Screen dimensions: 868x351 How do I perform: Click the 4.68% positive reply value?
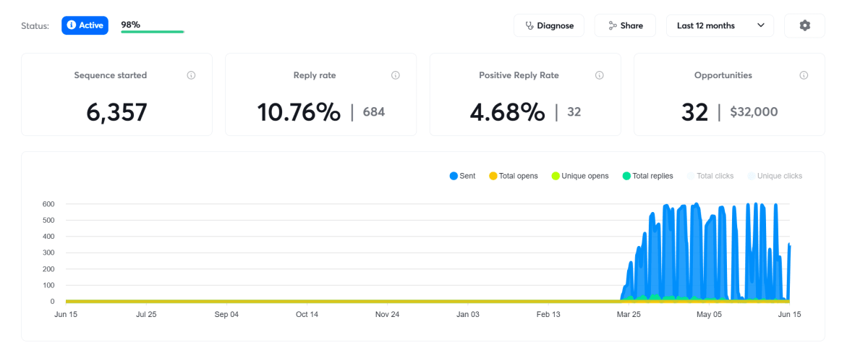point(507,112)
